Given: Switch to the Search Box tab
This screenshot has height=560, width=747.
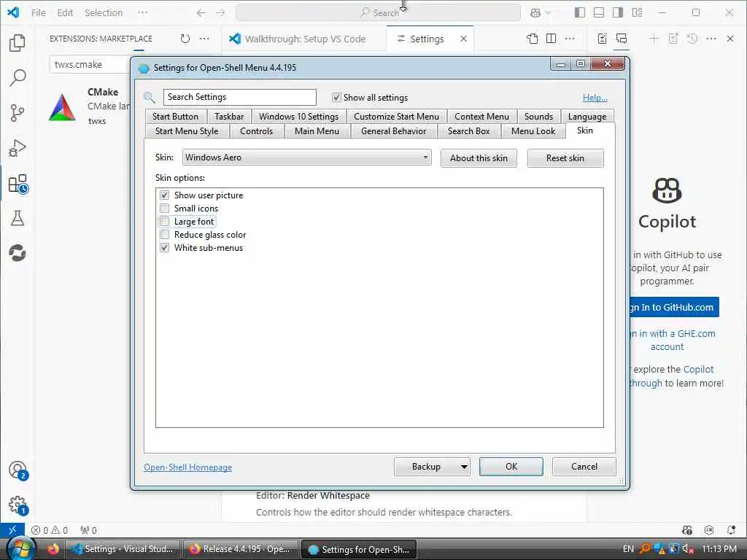Looking at the screenshot, I should point(469,131).
